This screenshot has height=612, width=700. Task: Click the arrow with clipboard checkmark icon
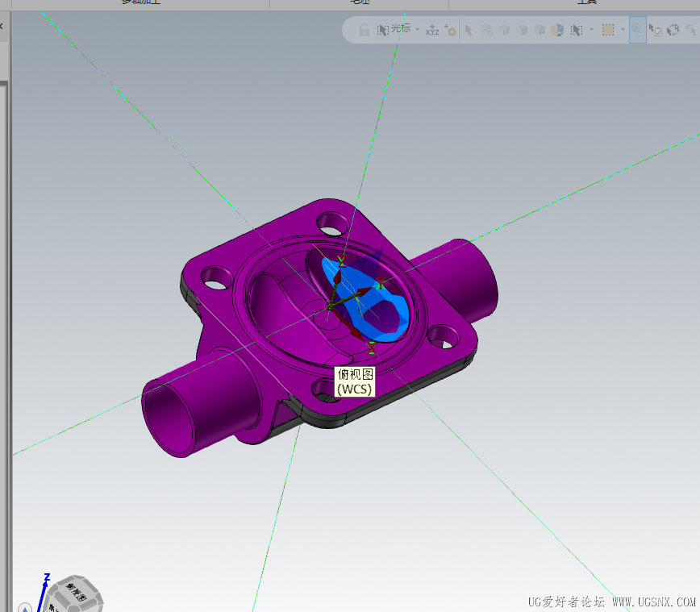656,30
